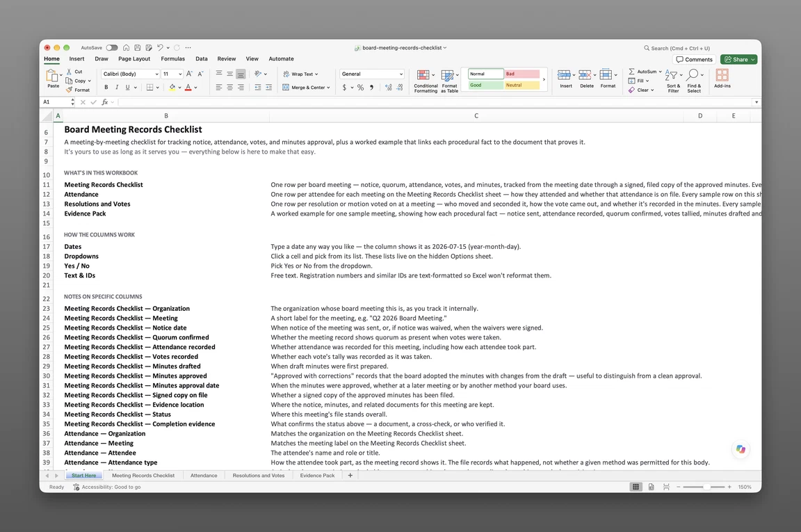Expand the cell styles gallery arrow

[544, 79]
